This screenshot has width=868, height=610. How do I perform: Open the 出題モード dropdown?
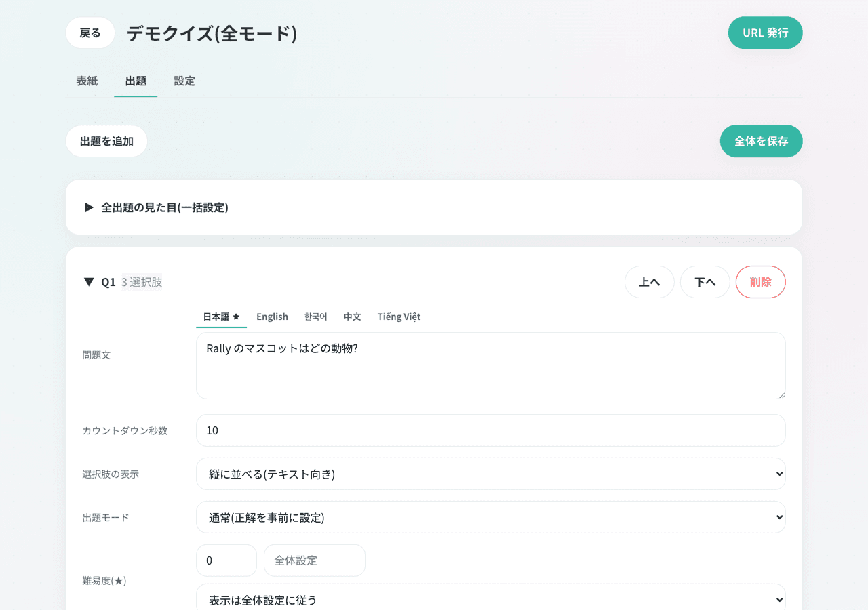(491, 517)
